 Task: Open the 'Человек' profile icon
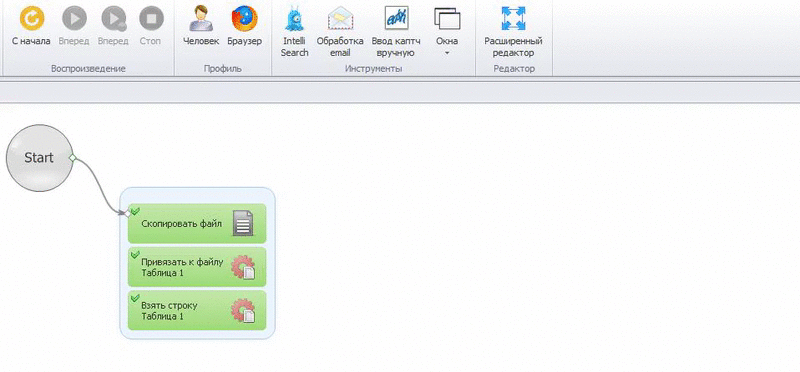pos(201,18)
